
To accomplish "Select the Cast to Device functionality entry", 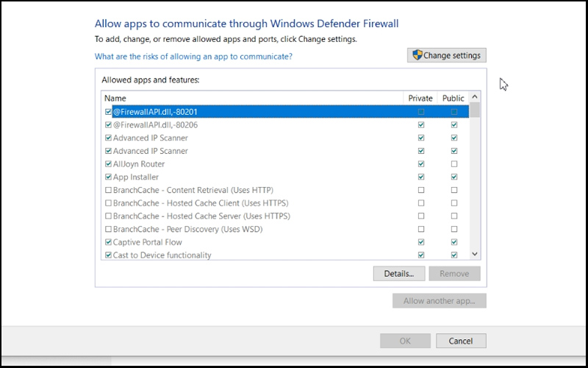I will coord(285,255).
